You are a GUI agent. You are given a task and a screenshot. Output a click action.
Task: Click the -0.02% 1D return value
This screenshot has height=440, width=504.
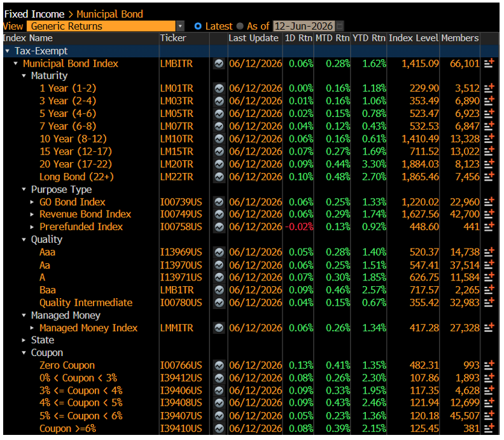tap(299, 227)
